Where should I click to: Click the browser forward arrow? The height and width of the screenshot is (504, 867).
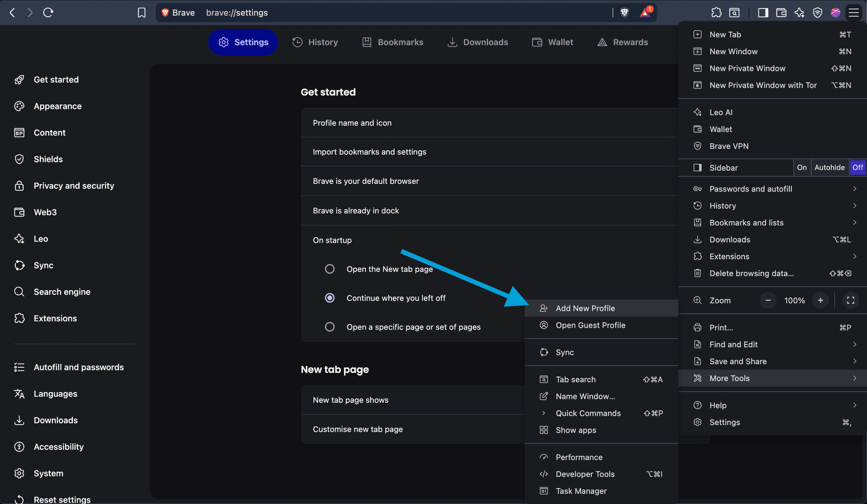[x=30, y=13]
